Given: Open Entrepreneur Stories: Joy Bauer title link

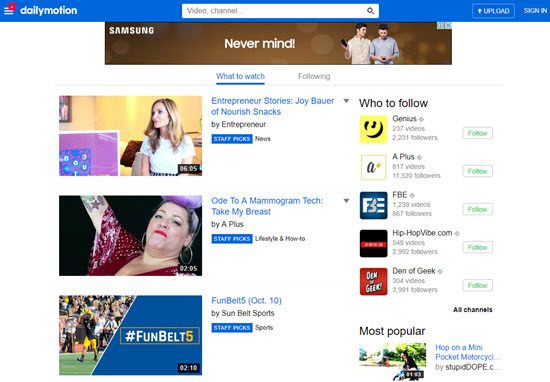Looking at the screenshot, I should click(x=273, y=106).
